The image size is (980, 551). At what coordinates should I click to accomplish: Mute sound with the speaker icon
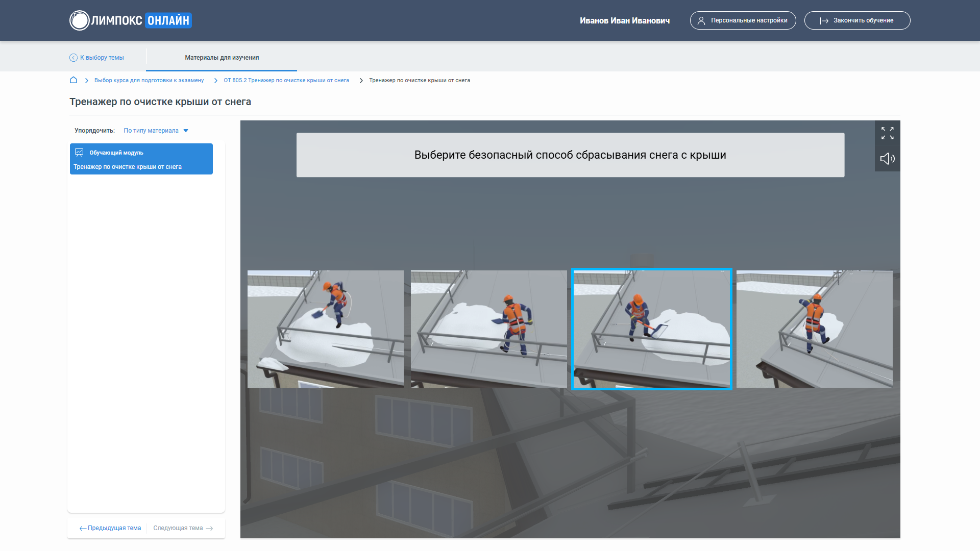coord(887,159)
